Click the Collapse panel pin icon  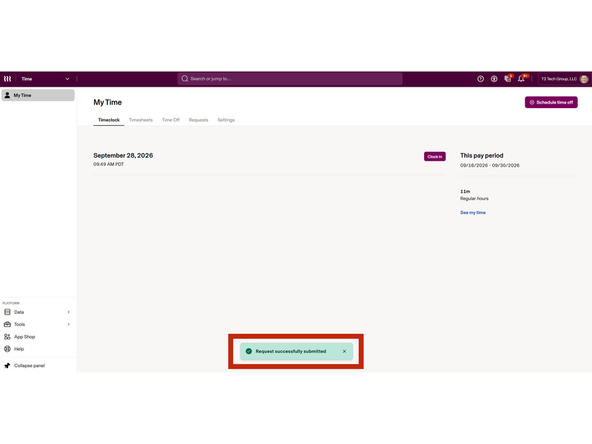click(7, 365)
